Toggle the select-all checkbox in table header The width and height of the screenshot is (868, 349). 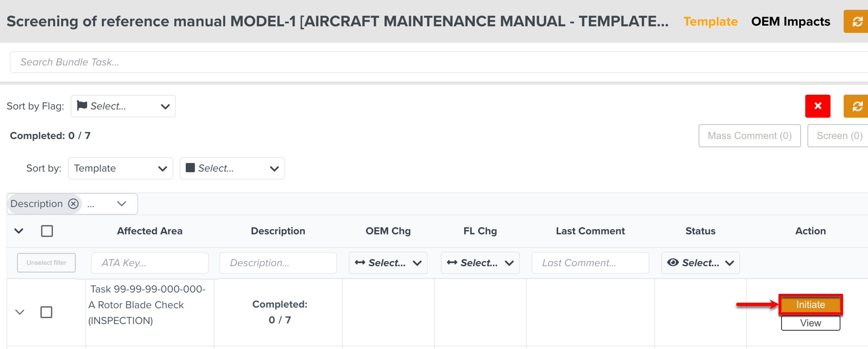47,231
